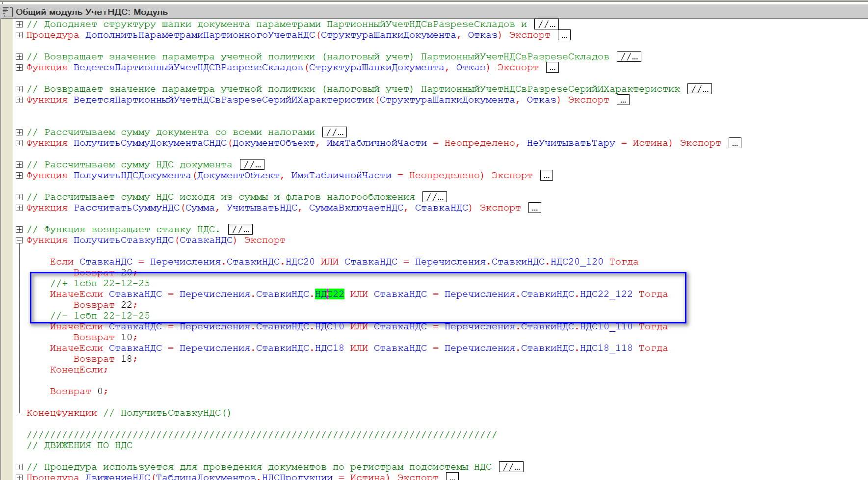Open collapsed ellipsis box after ПолучитьСуммуДокументаСНДС Экспорт
868x480 pixels.
click(x=735, y=143)
